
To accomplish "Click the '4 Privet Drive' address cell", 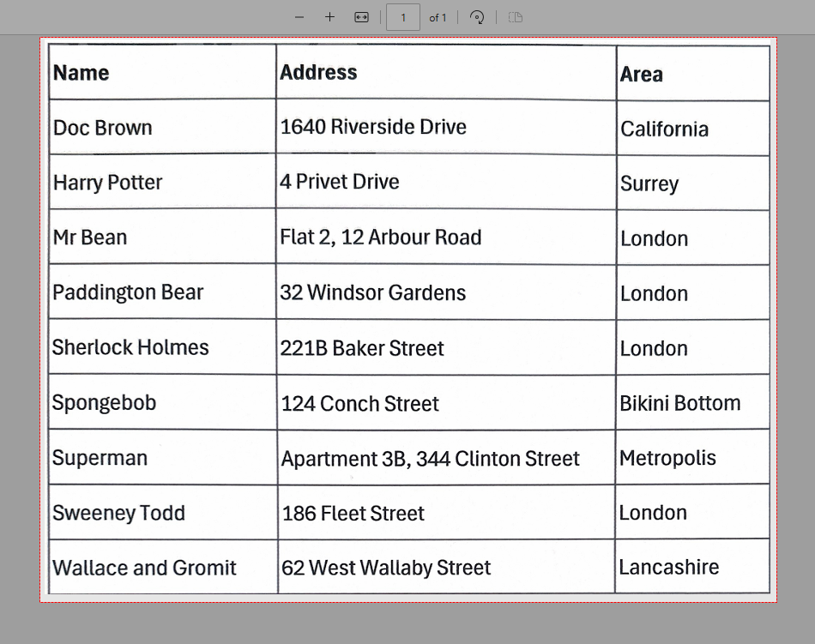I will pos(339,182).
